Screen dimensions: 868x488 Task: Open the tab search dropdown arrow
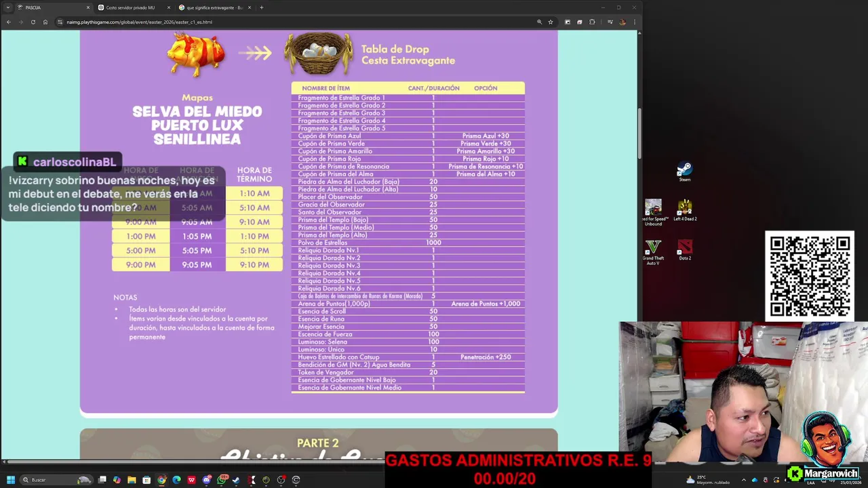click(x=7, y=7)
